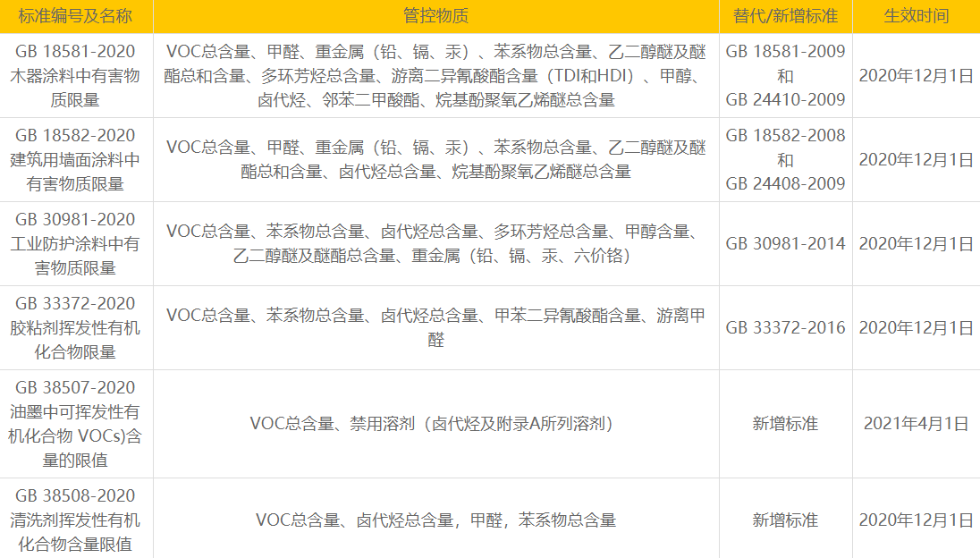This screenshot has height=558, width=980.
Task: Click substances cell for 清洗剂 with 甲醛，苯系物总含量
Action: tap(435, 520)
